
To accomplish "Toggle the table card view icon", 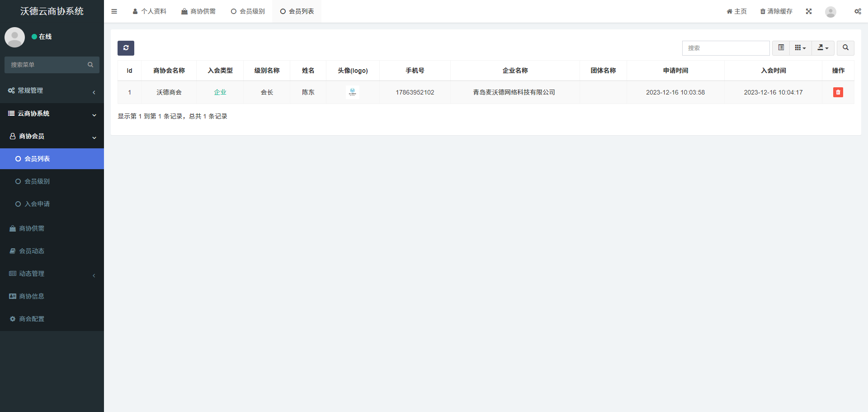I will [x=781, y=48].
